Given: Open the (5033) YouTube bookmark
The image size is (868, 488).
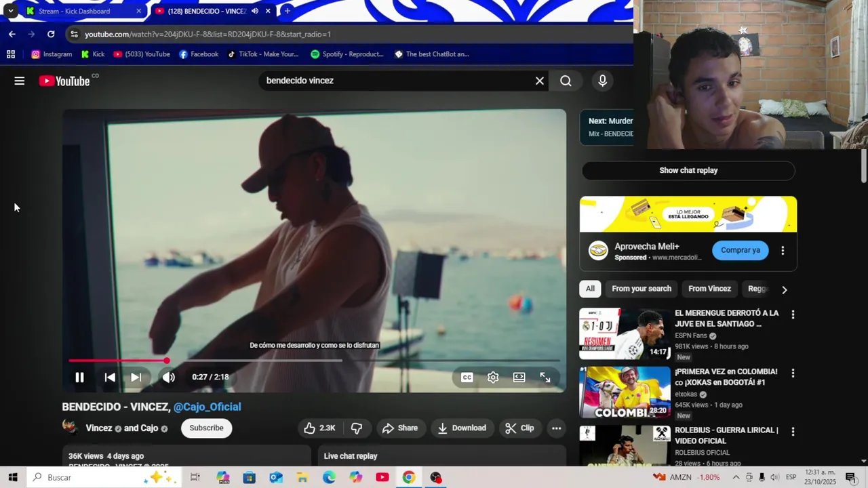Looking at the screenshot, I should point(142,54).
